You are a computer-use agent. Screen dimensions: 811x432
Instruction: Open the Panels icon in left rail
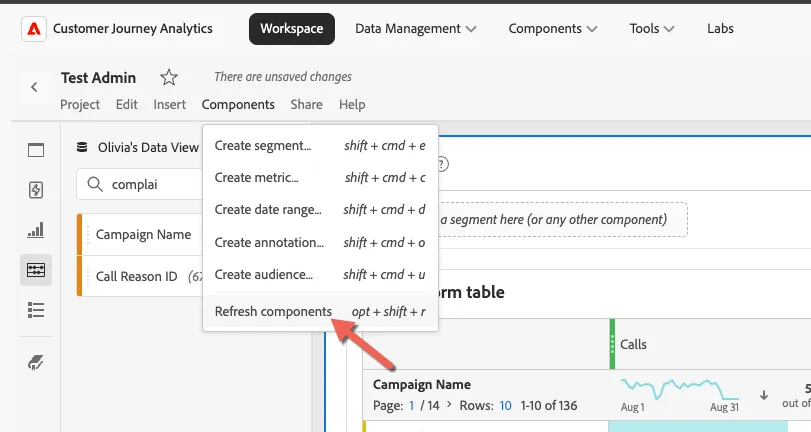point(36,150)
